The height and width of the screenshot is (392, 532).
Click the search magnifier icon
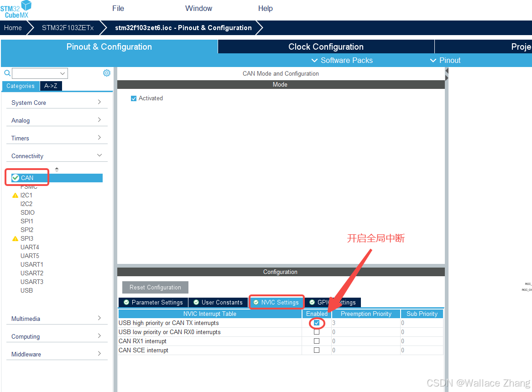click(7, 73)
